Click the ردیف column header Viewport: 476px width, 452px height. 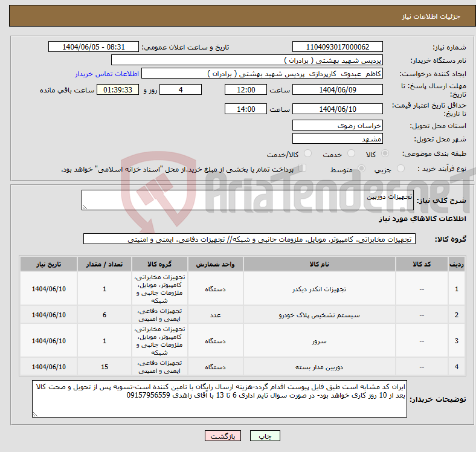coord(456,264)
